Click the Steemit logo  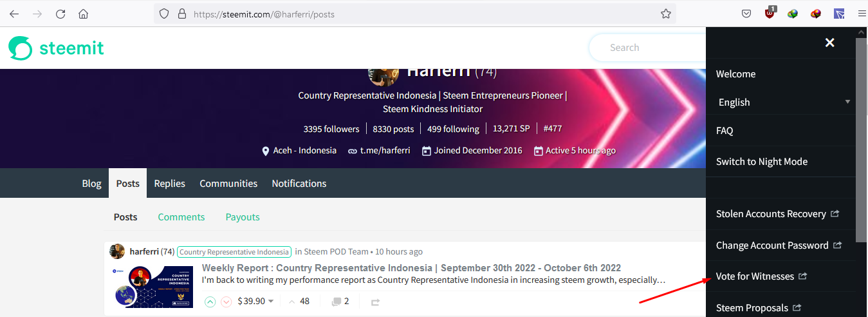point(56,48)
